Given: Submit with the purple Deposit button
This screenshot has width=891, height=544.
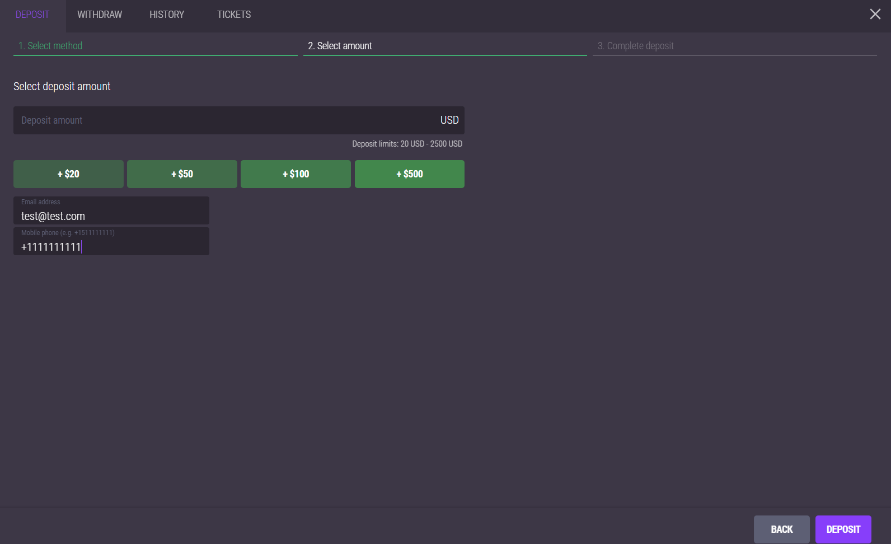Looking at the screenshot, I should pyautogui.click(x=842, y=529).
